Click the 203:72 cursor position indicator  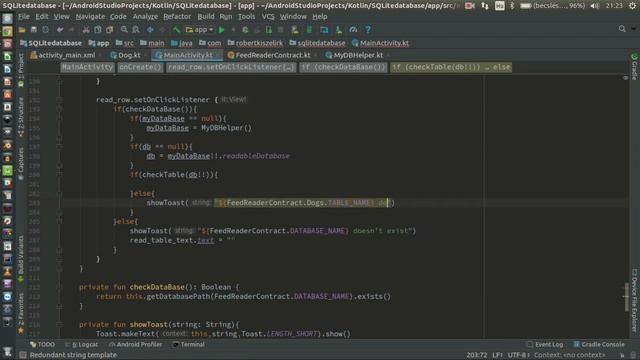tap(477, 355)
